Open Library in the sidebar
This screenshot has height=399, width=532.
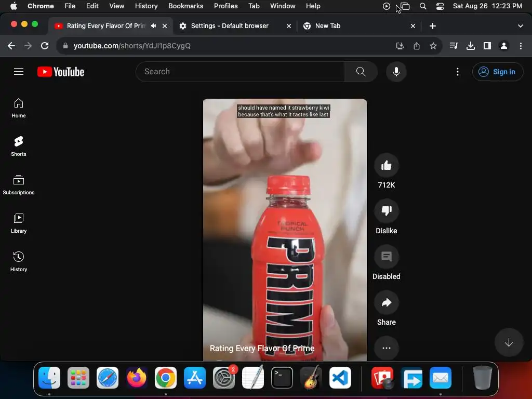tap(19, 223)
